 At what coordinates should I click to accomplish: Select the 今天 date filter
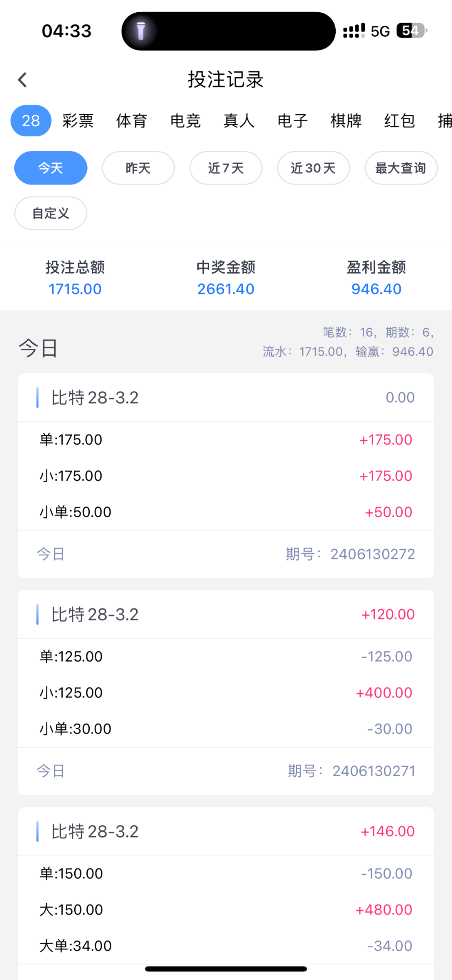(51, 168)
